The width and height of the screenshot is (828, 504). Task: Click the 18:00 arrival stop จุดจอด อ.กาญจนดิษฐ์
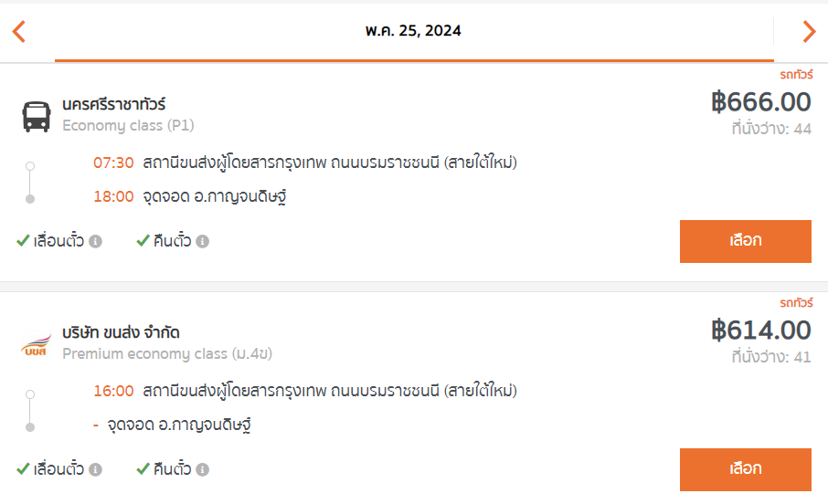[215, 197]
